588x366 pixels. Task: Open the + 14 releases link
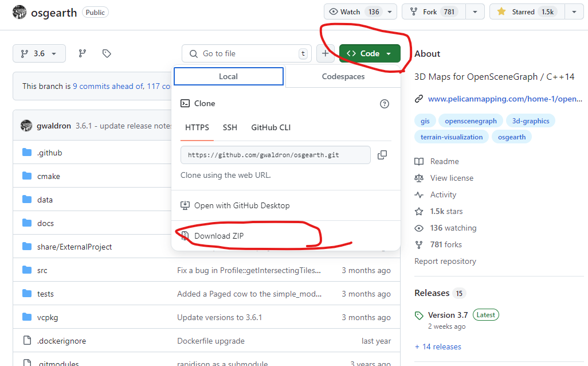click(438, 347)
